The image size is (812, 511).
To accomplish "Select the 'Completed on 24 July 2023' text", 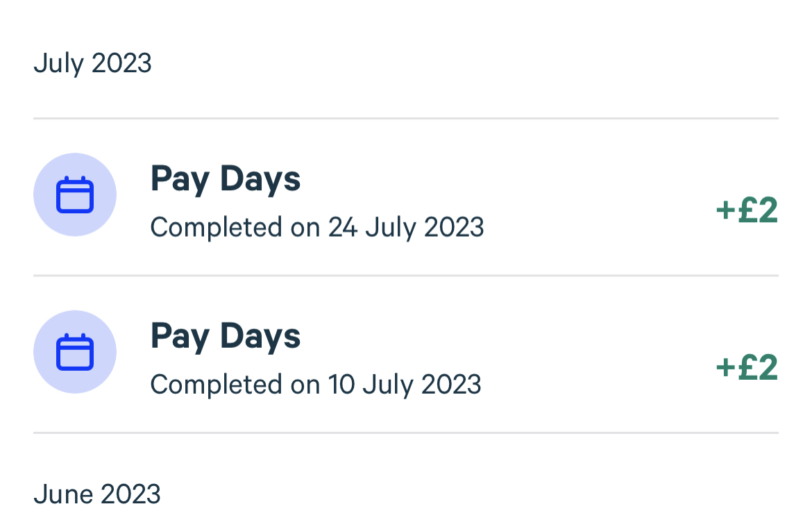I will pos(316,227).
